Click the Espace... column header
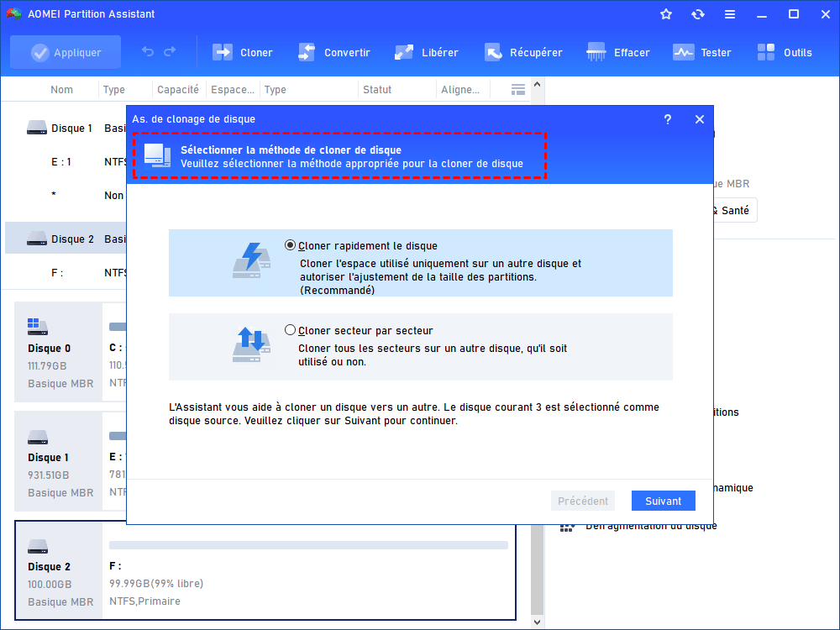The height and width of the screenshot is (630, 840). 233,90
